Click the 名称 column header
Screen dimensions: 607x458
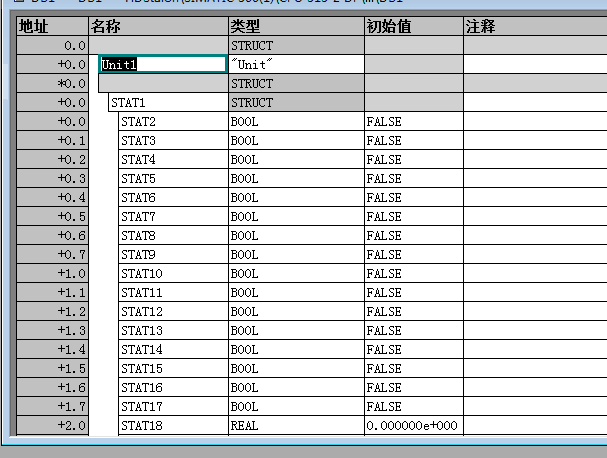point(159,26)
